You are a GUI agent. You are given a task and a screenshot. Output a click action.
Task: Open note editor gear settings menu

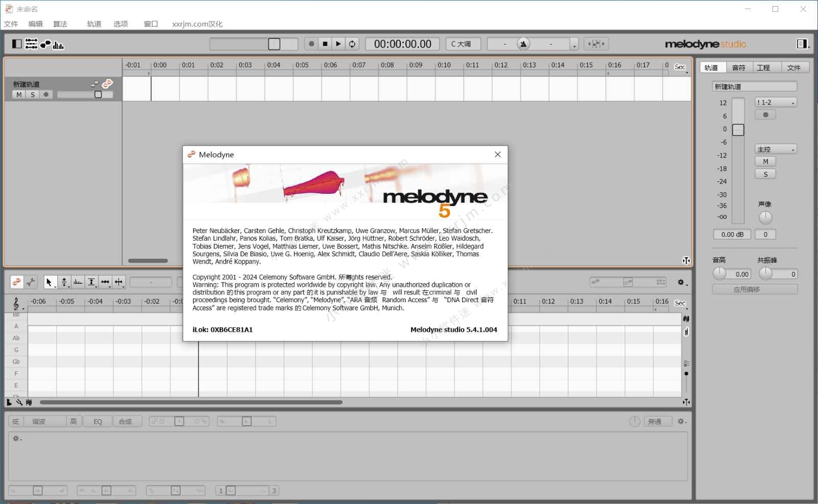tap(682, 282)
